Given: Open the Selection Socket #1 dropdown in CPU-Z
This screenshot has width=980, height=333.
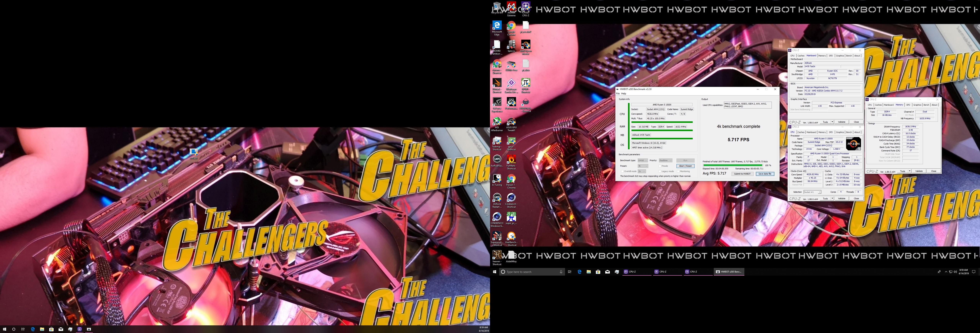Looking at the screenshot, I should pos(812,192).
